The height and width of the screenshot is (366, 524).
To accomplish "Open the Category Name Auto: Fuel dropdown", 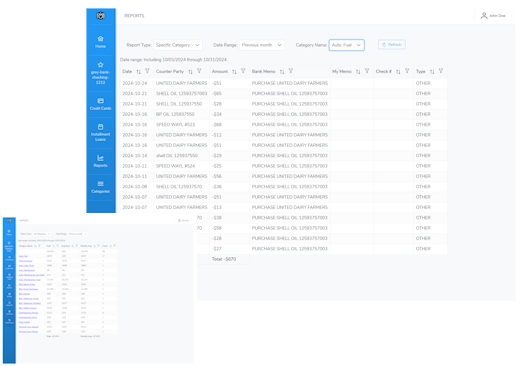I will (x=347, y=45).
